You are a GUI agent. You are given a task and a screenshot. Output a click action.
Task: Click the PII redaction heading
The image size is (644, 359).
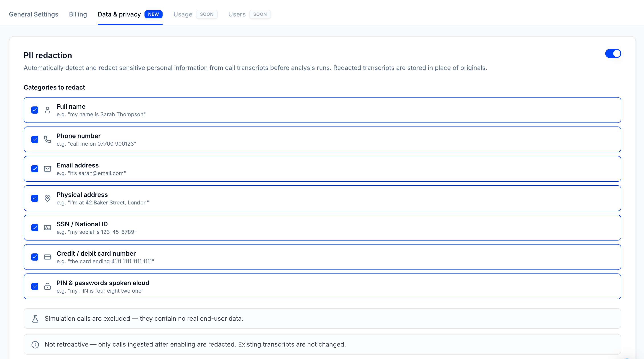48,55
